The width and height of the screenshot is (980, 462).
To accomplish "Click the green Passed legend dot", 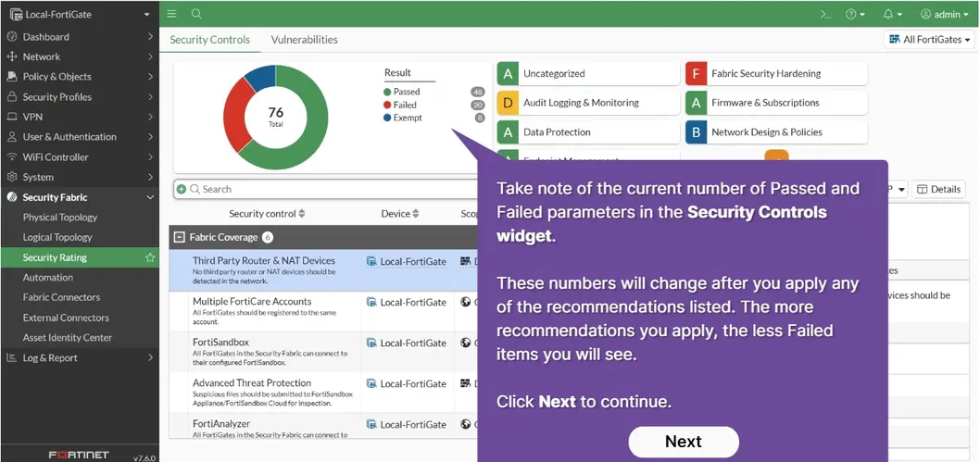I will coord(387,92).
